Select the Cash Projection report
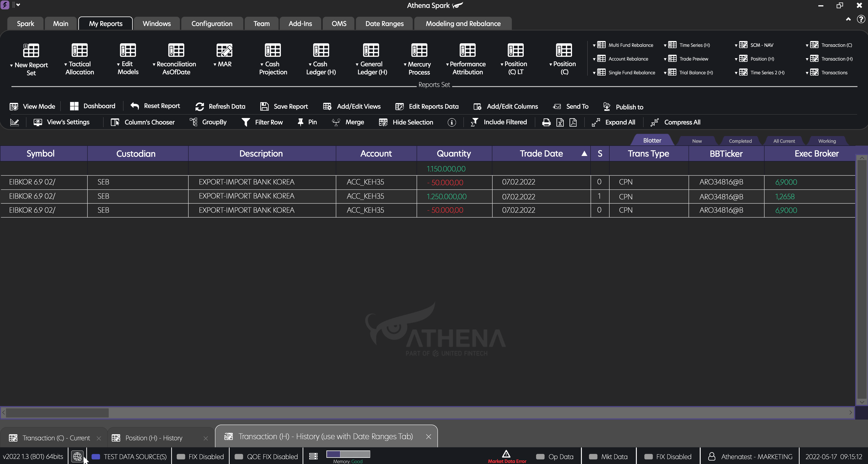 pos(273,59)
